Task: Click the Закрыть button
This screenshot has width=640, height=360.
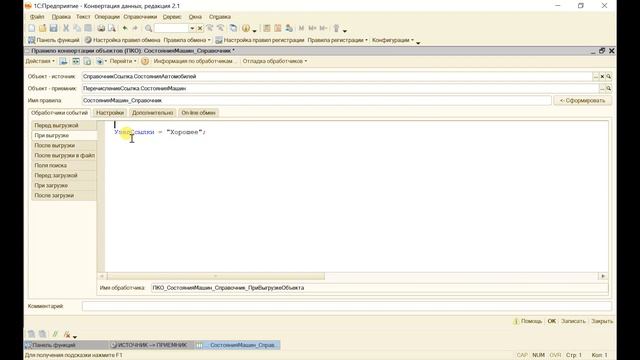Action: (x=602, y=321)
